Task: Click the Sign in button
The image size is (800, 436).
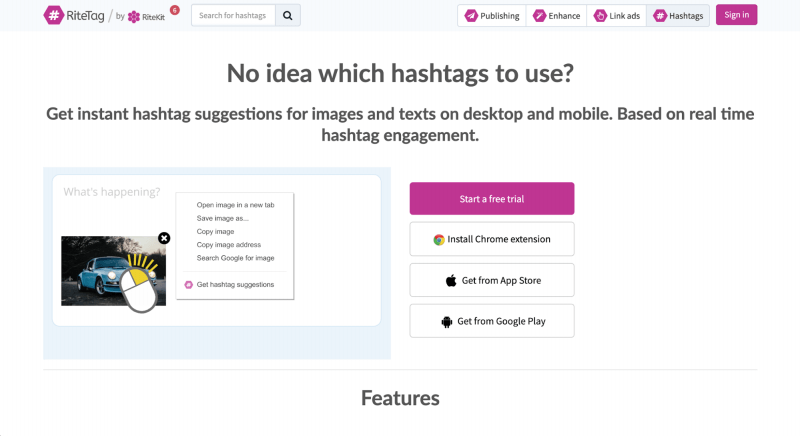Action: pyautogui.click(x=736, y=15)
